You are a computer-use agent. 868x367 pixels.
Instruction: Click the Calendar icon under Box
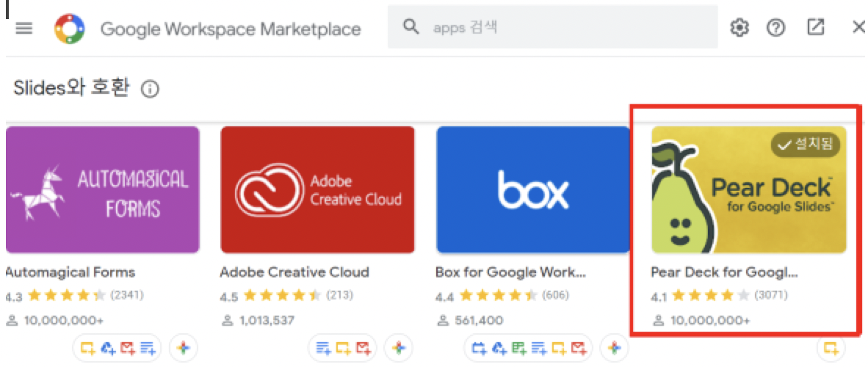[479, 348]
